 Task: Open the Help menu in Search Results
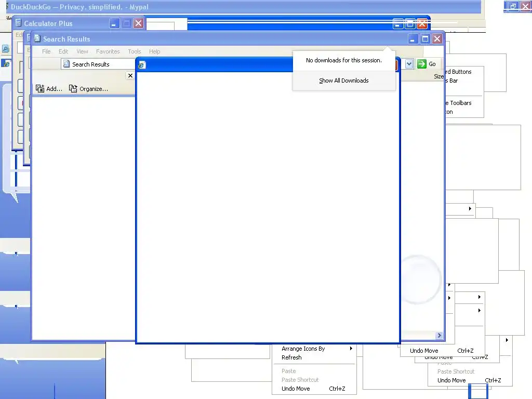click(x=154, y=51)
